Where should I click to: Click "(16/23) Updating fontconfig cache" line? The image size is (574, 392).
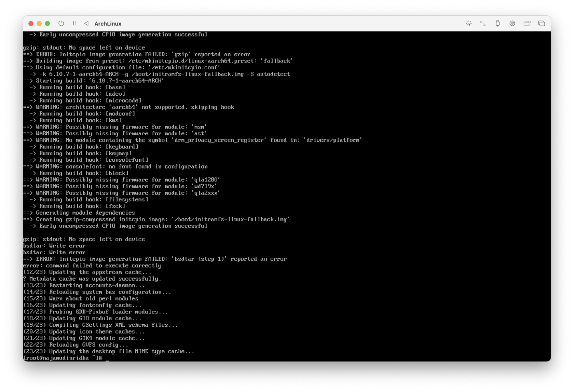tap(82, 305)
